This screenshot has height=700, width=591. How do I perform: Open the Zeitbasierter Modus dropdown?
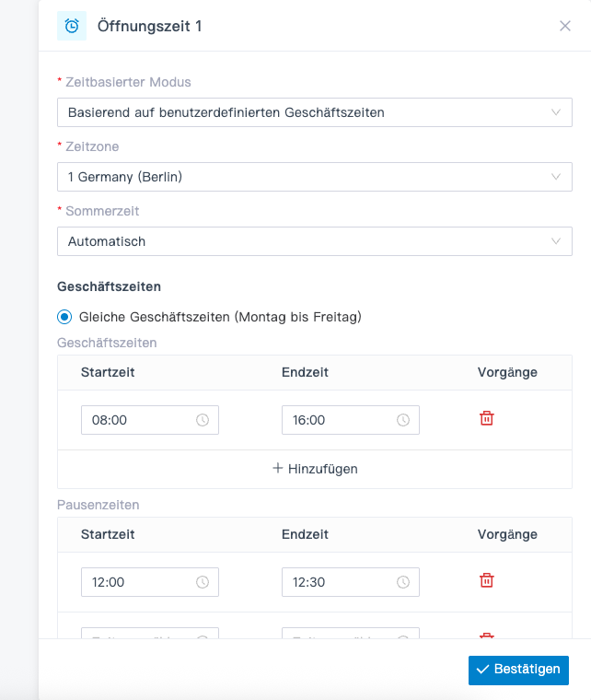click(x=314, y=112)
